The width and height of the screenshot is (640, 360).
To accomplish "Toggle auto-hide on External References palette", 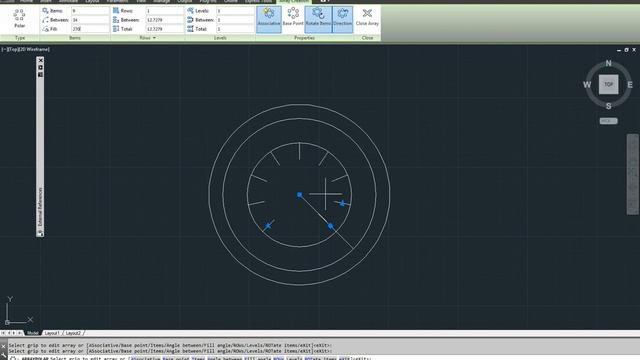I will [40, 68].
